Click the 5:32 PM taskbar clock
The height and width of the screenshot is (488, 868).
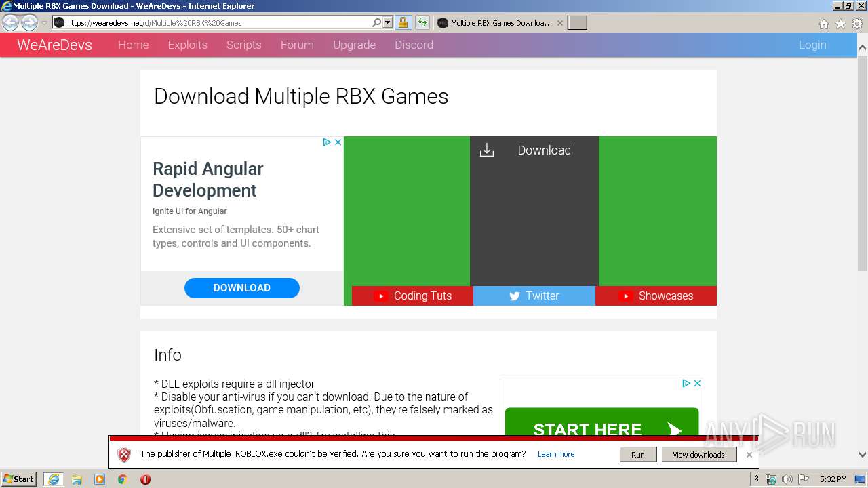click(833, 479)
